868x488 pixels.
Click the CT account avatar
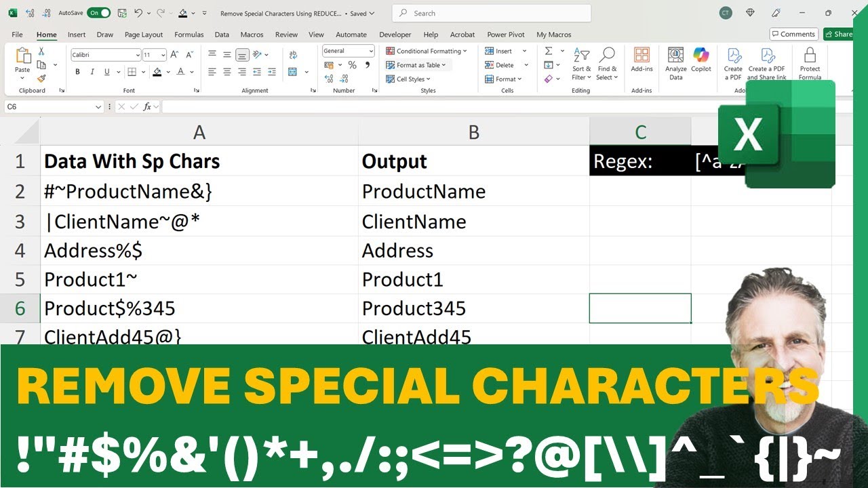click(726, 13)
